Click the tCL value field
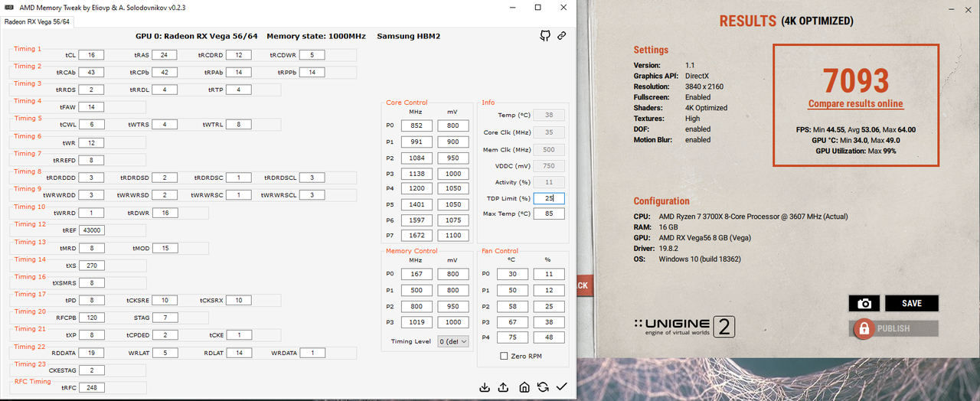The image size is (980, 401). 91,55
